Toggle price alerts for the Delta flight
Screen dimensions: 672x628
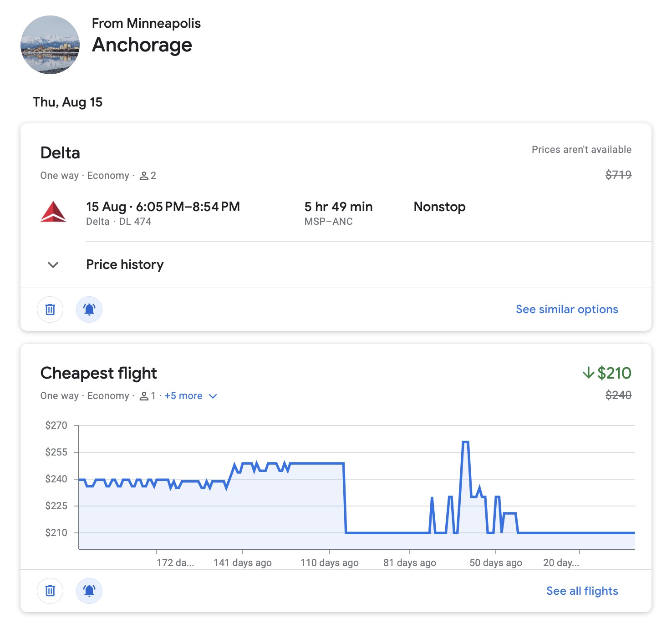click(89, 309)
